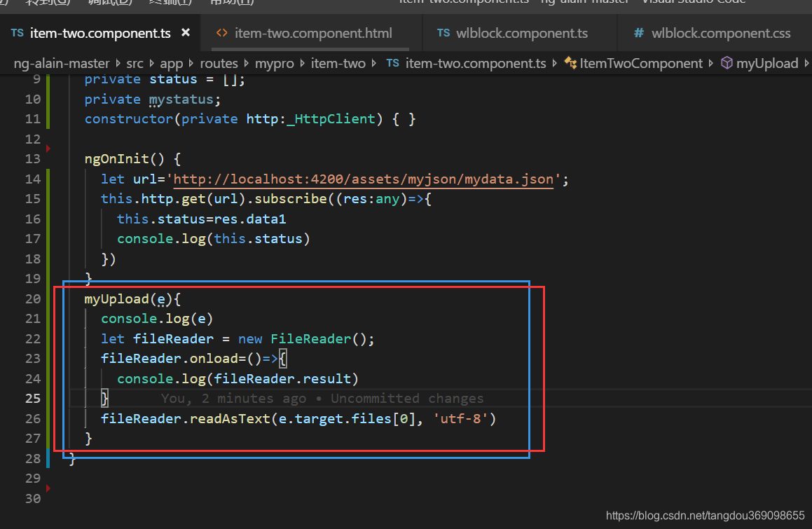Click the HTML brackets icon on the item-two.component.html tab
Viewport: 812px width, 529px height.
(222, 33)
